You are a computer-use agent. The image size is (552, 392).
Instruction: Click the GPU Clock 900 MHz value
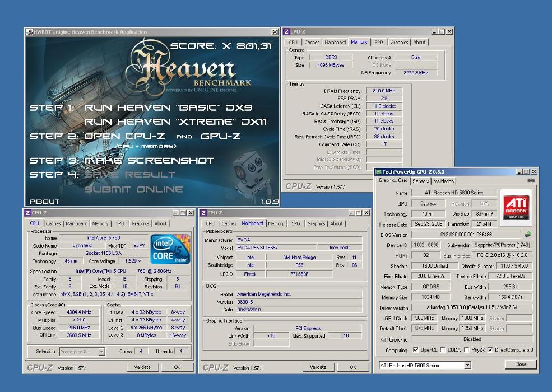click(x=424, y=318)
